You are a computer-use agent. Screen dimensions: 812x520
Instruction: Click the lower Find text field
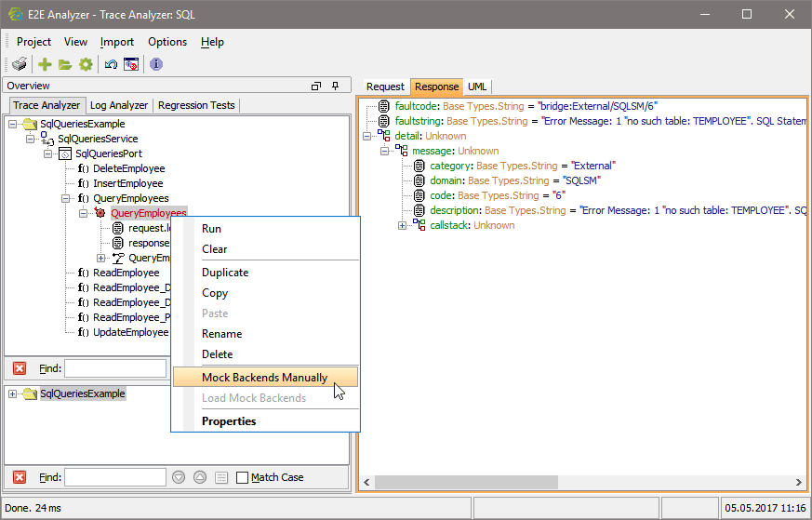click(115, 477)
